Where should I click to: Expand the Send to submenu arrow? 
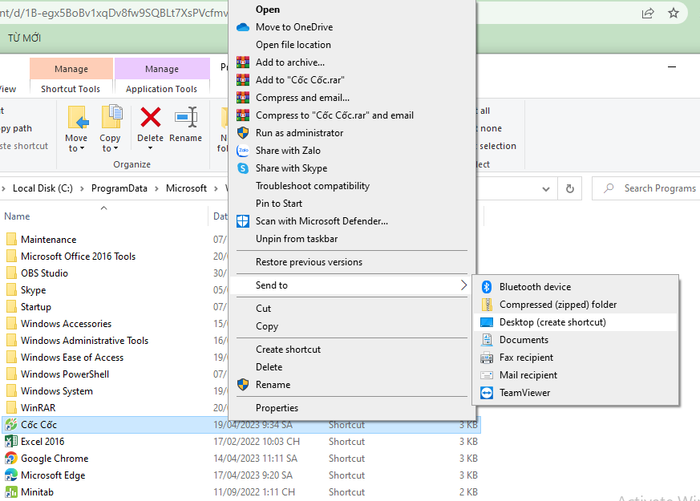[x=463, y=285]
